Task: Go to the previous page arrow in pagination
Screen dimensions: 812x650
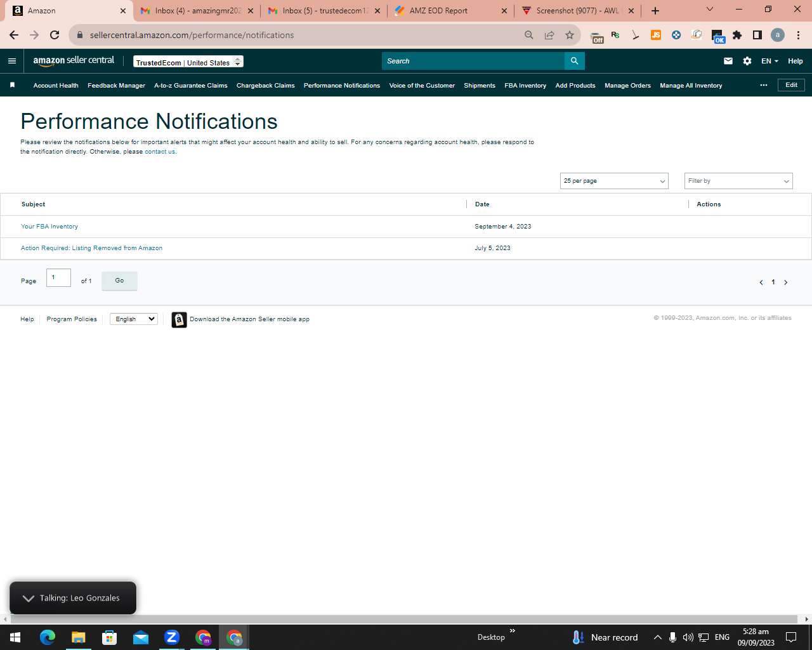Action: pyautogui.click(x=761, y=282)
